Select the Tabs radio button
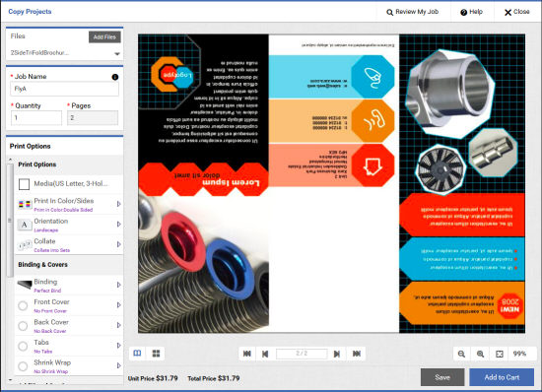The width and height of the screenshot is (542, 392). tap(23, 346)
